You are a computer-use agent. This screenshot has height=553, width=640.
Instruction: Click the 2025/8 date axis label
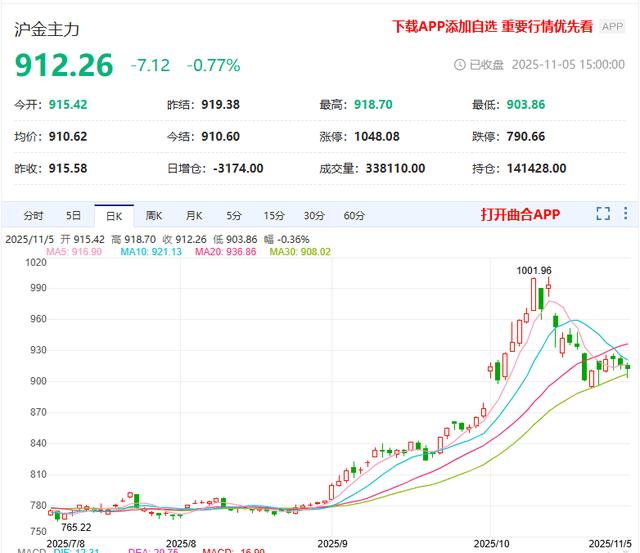(x=181, y=544)
